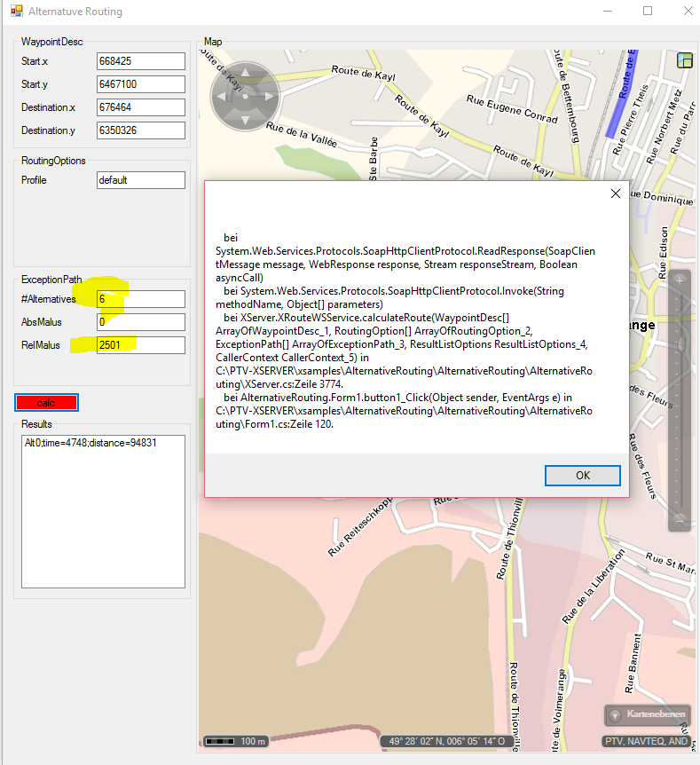700x765 pixels.
Task: Expand the Kartenebenen layers panel
Action: pos(648,714)
